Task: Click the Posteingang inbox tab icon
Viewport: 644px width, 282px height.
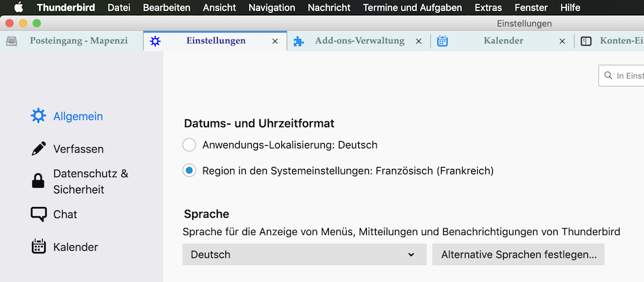Action: pyautogui.click(x=12, y=41)
